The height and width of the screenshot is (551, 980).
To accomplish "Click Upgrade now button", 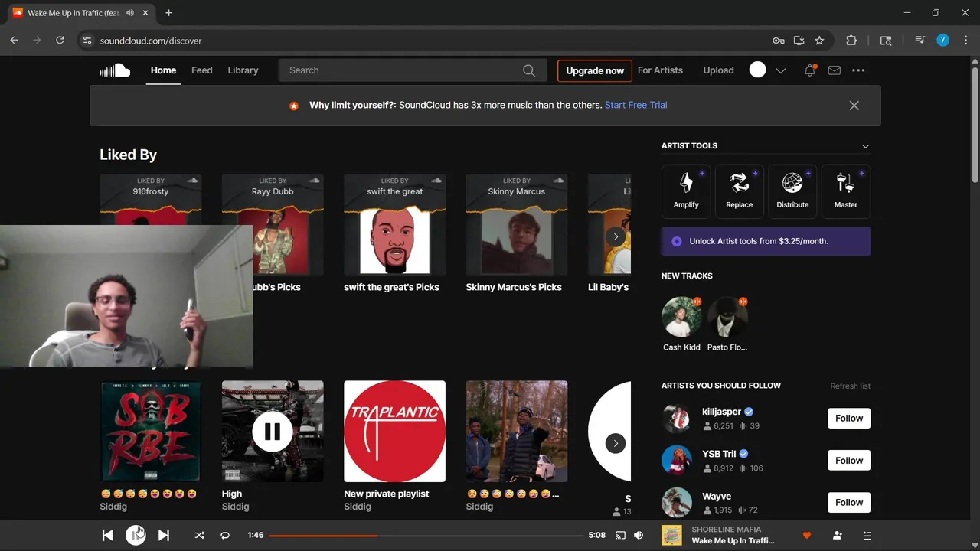I will 595,70.
